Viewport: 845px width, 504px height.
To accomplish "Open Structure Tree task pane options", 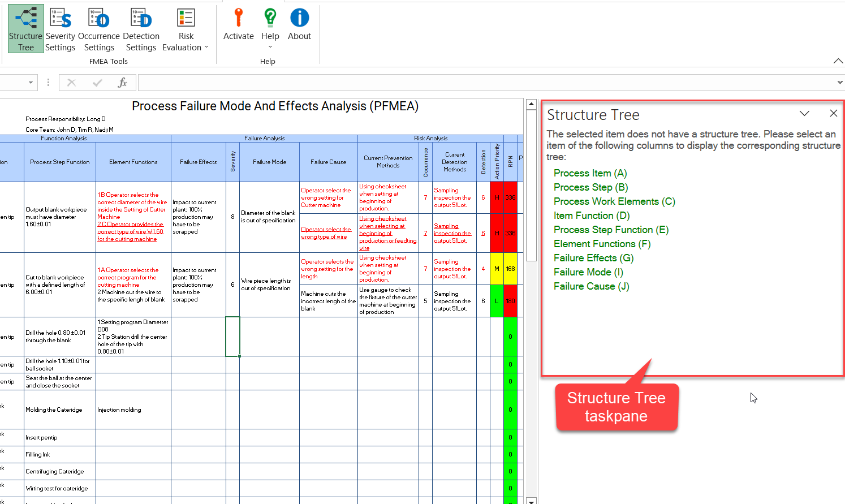I will click(x=804, y=114).
